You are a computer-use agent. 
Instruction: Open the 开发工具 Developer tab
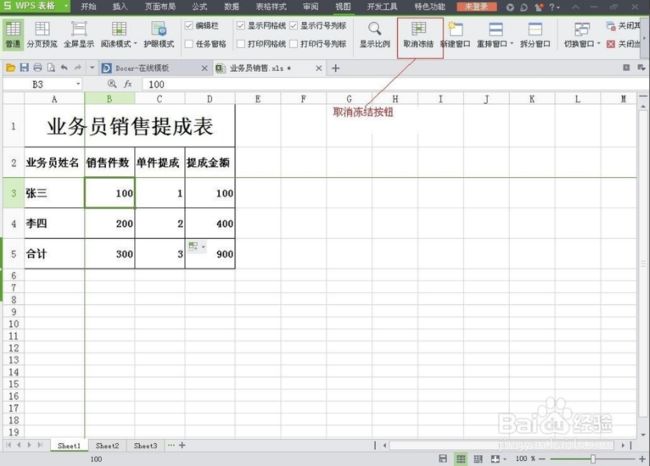click(382, 6)
